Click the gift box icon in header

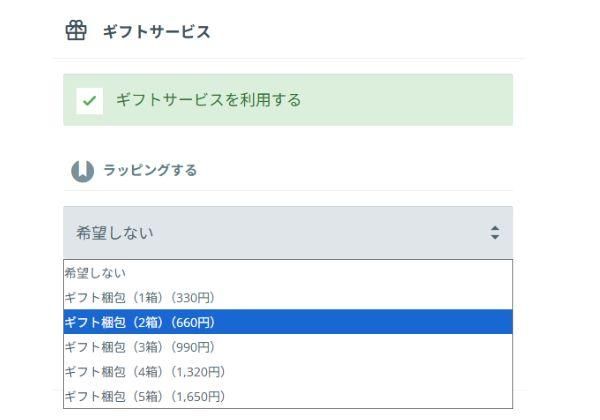[x=75, y=31]
